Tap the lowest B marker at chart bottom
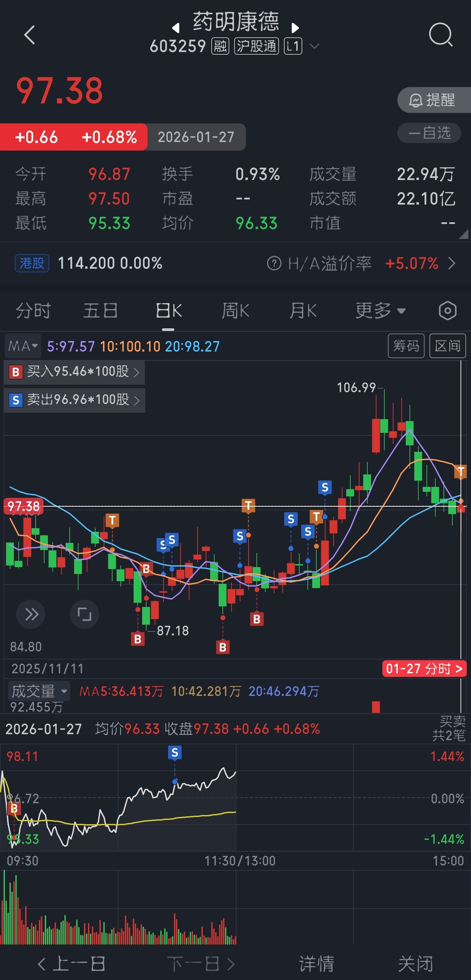This screenshot has height=980, width=471. coord(223,647)
